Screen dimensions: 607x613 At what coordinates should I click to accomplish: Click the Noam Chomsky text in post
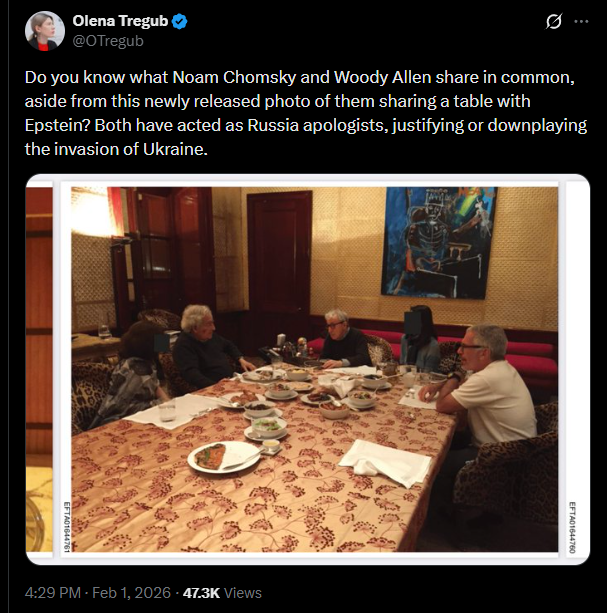tap(234, 77)
